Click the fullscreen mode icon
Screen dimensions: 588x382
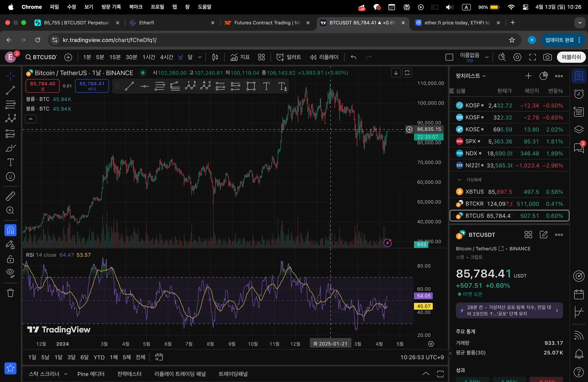pos(532,57)
